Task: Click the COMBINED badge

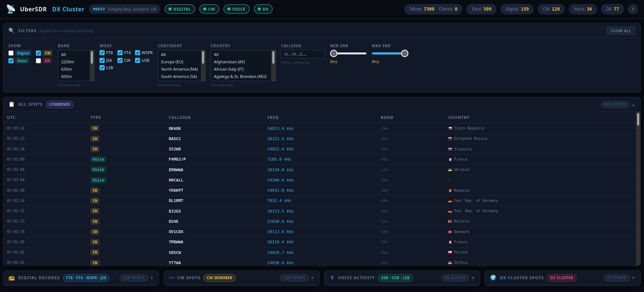Action: [60, 104]
